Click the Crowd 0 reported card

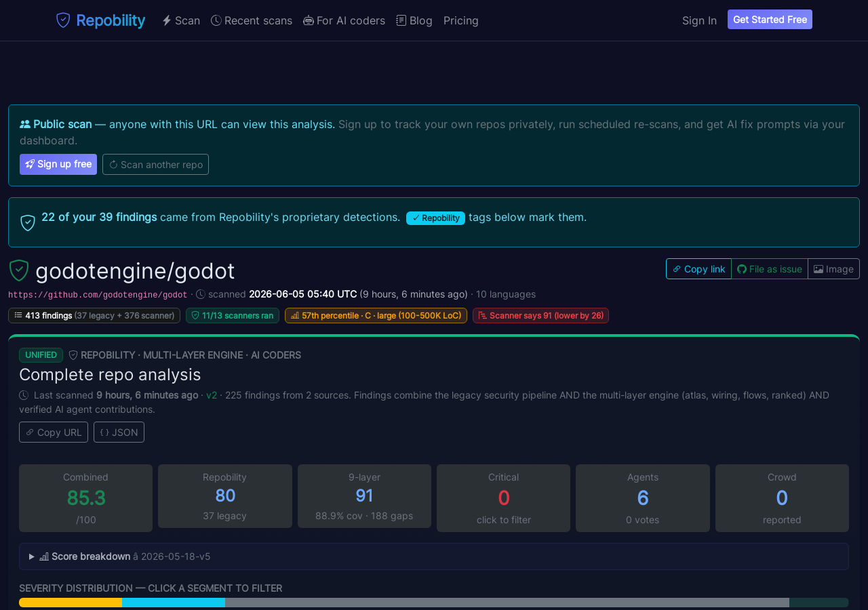[782, 498]
